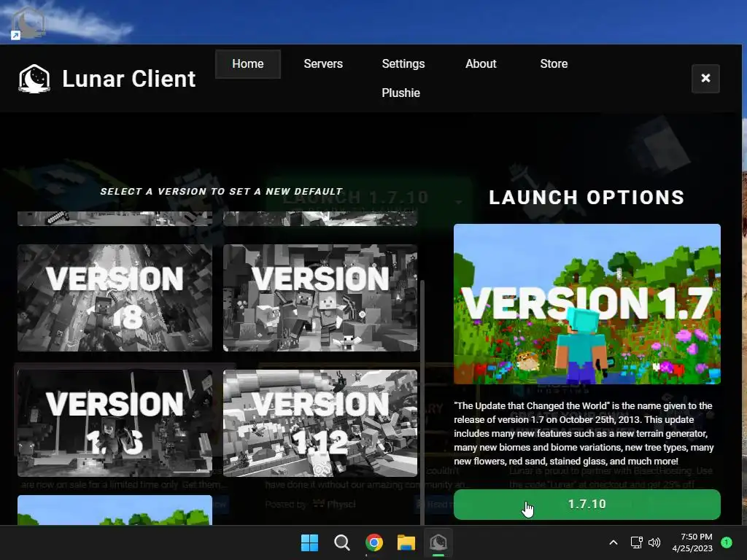Open the clock showing 7:50 PM
The image size is (747, 560).
(692, 542)
